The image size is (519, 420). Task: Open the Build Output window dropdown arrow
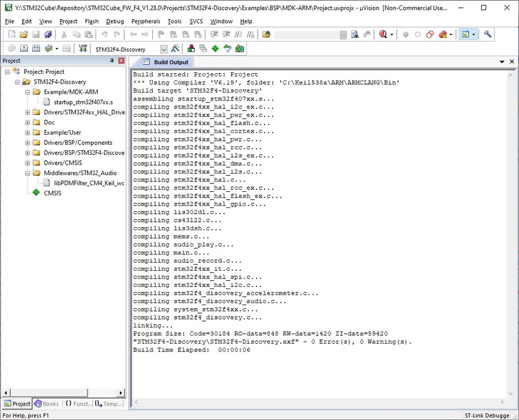502,62
